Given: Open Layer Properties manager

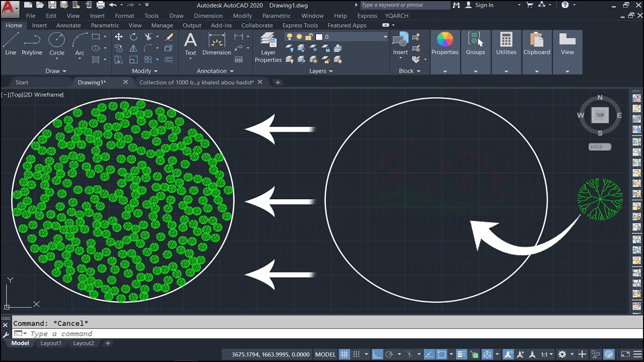Looking at the screenshot, I should pos(268,47).
